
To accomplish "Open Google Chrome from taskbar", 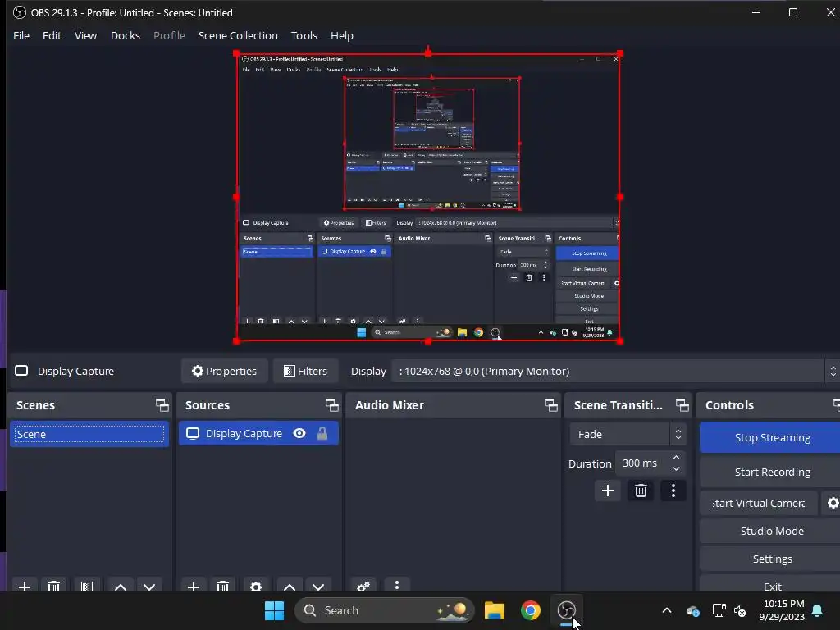I will pyautogui.click(x=531, y=610).
